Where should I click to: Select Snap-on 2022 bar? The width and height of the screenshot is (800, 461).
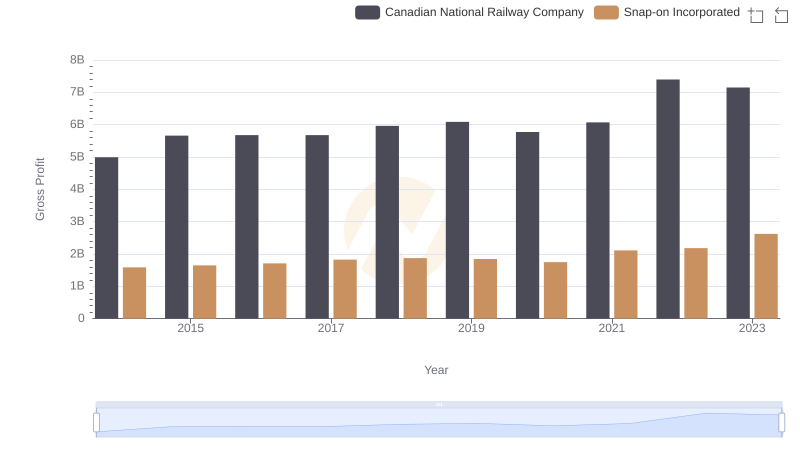[696, 284]
